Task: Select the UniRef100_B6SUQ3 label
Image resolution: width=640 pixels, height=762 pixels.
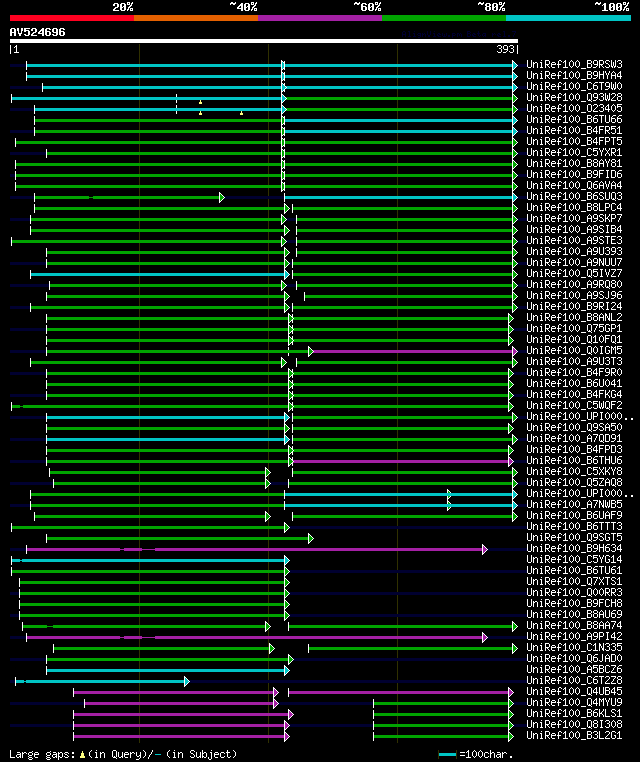Action: 574,196
